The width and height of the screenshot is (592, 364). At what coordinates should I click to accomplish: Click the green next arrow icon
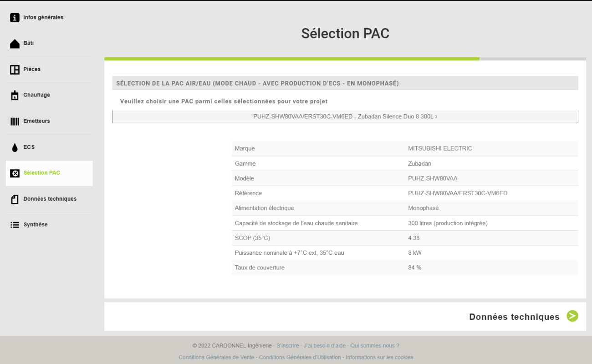coord(572,316)
